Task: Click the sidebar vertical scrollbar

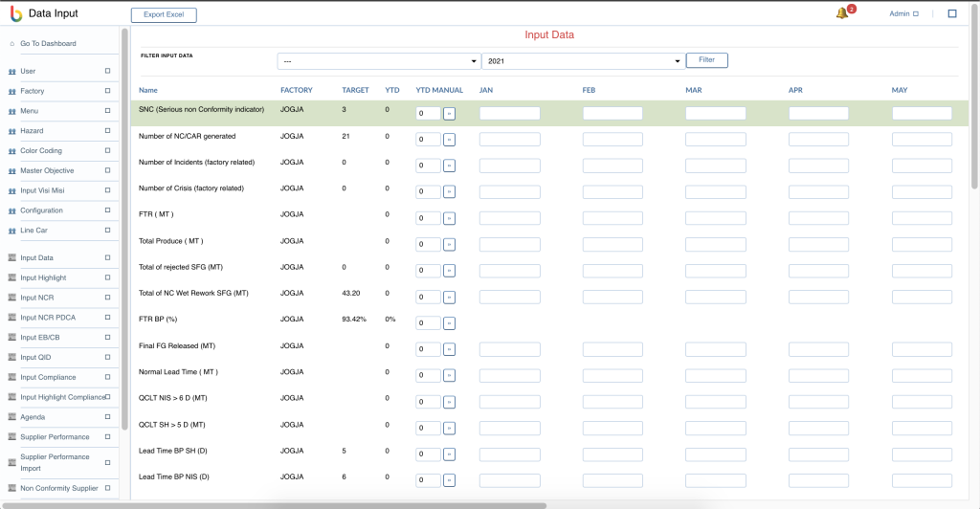Action: 124,229
